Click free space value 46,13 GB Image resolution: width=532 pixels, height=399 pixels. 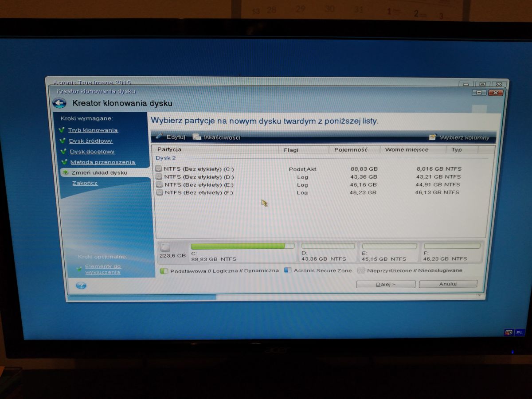tap(428, 192)
